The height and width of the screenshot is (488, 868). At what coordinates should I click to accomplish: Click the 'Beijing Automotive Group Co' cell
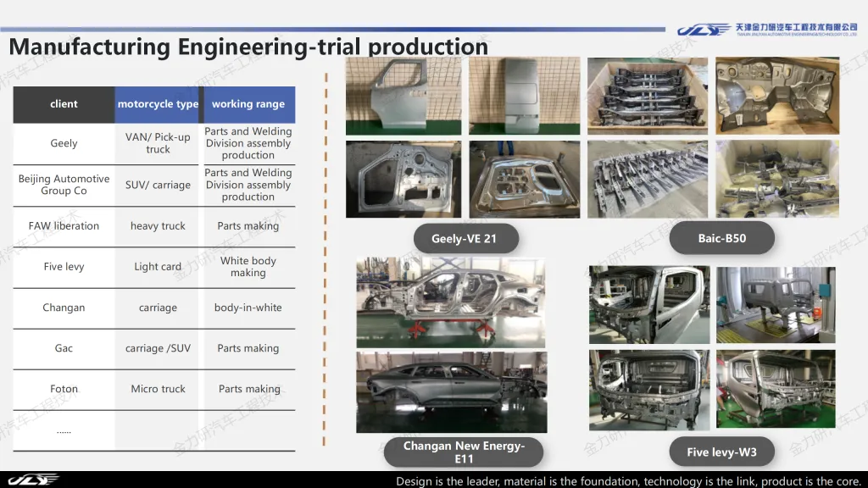click(64, 185)
